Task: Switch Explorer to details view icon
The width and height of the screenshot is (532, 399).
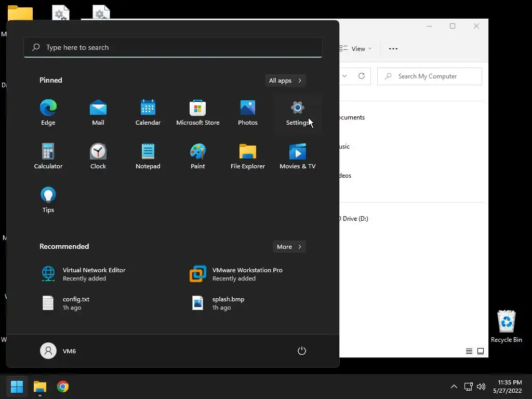Action: pyautogui.click(x=469, y=351)
